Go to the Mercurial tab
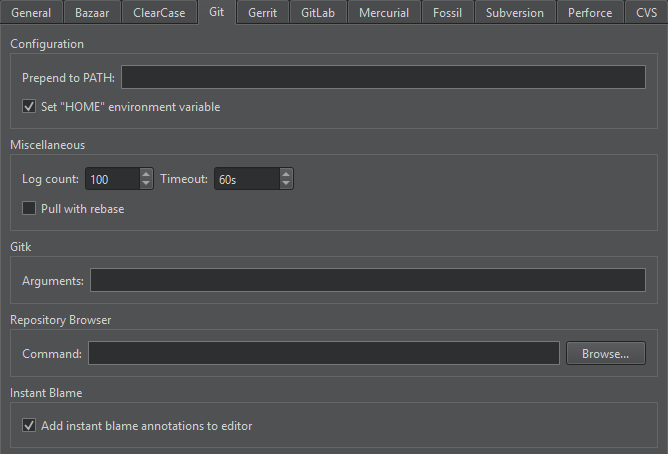 point(384,13)
